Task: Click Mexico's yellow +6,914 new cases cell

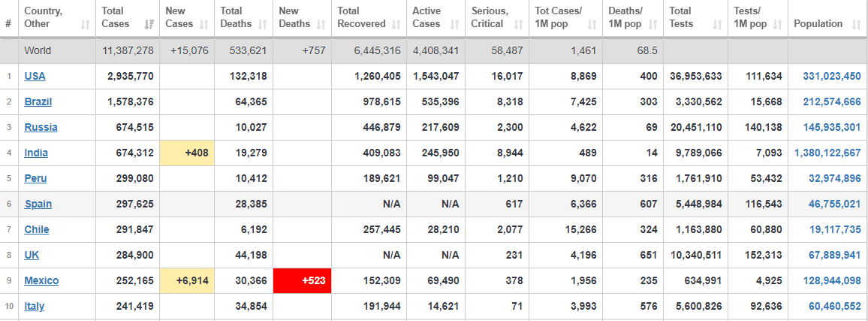Action: click(187, 280)
